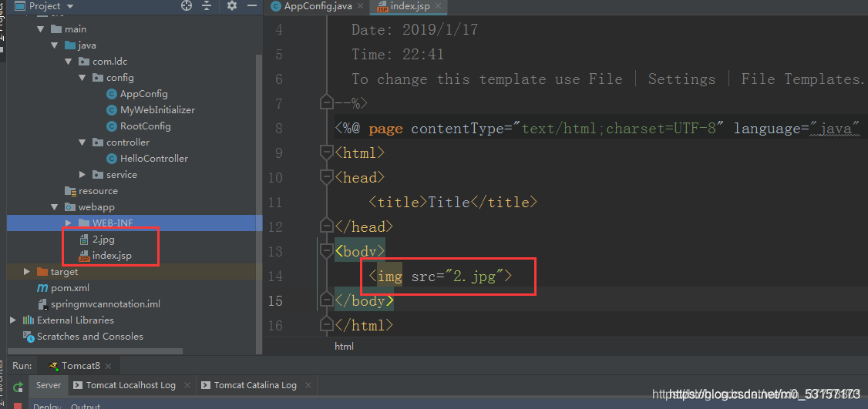Collapse the controller package
Image resolution: width=868 pixels, height=409 pixels.
click(82, 142)
